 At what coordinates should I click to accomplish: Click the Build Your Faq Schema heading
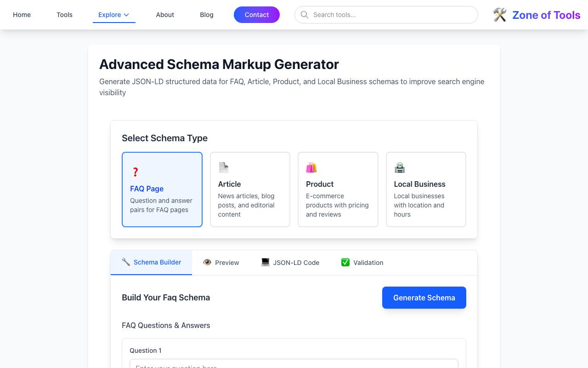point(166,298)
